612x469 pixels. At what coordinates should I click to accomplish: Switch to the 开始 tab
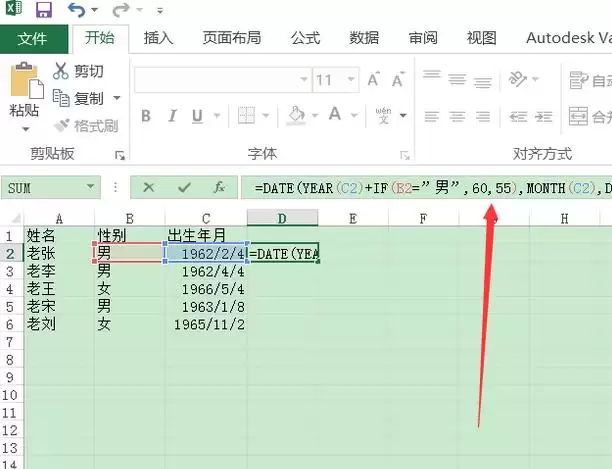100,38
